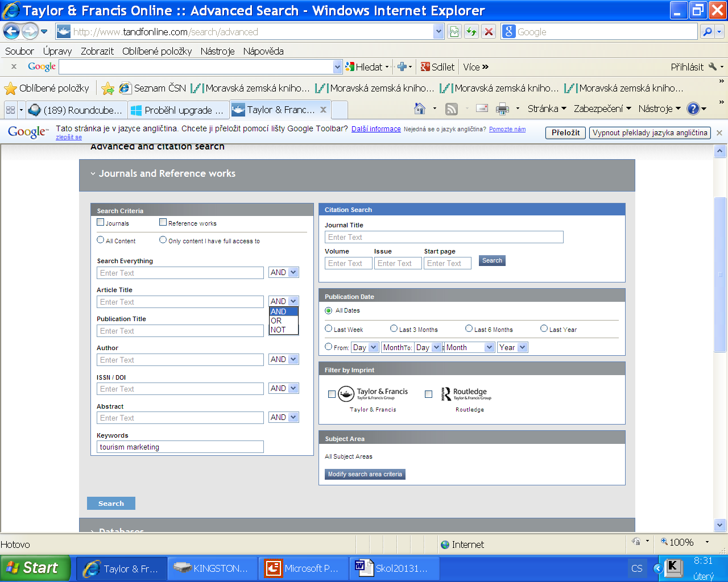The width and height of the screenshot is (728, 582).
Task: Click the add to favorites bar icon
Action: click(x=107, y=88)
